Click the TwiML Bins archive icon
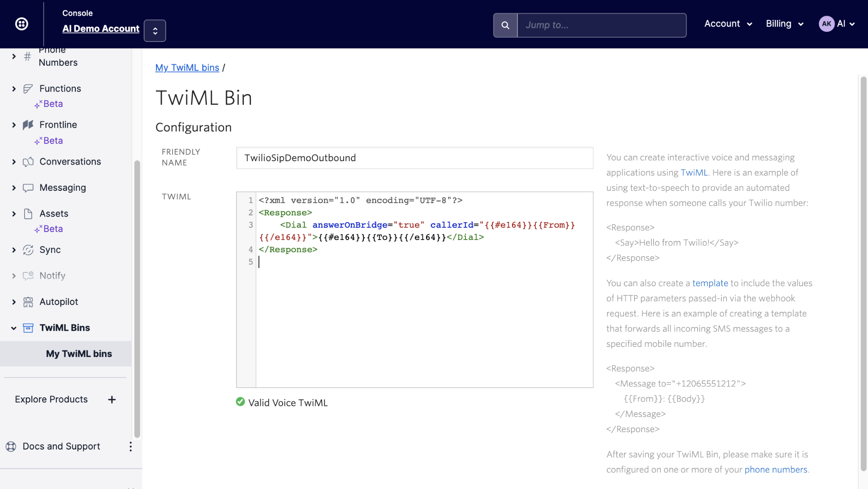 [x=28, y=328]
